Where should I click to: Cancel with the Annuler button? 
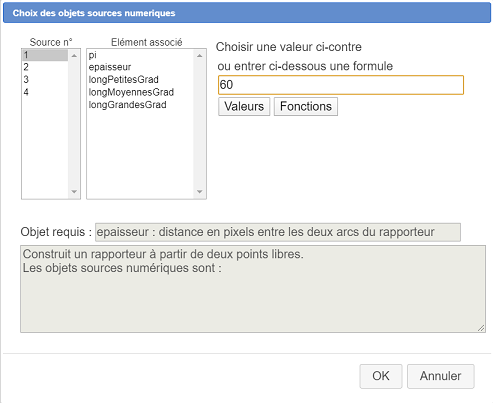440,376
